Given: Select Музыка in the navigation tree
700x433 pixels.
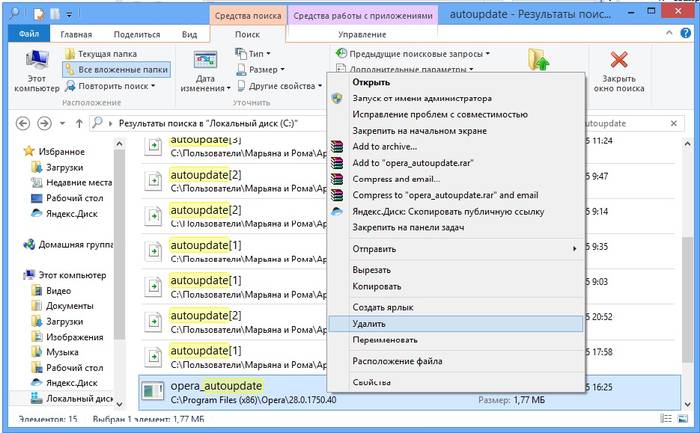Looking at the screenshot, I should tap(64, 352).
